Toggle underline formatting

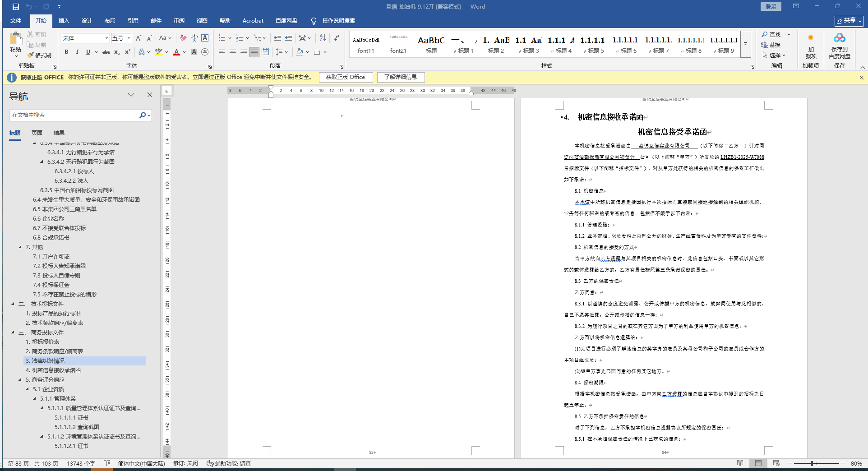click(88, 52)
